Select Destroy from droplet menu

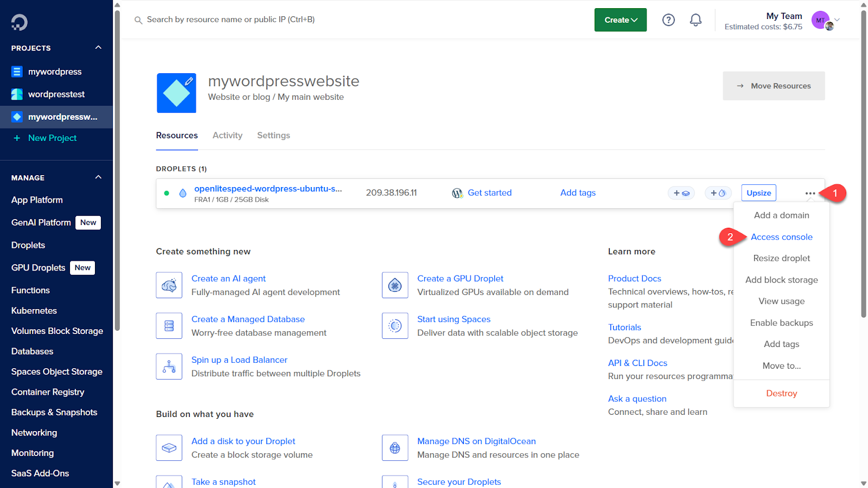pos(782,393)
